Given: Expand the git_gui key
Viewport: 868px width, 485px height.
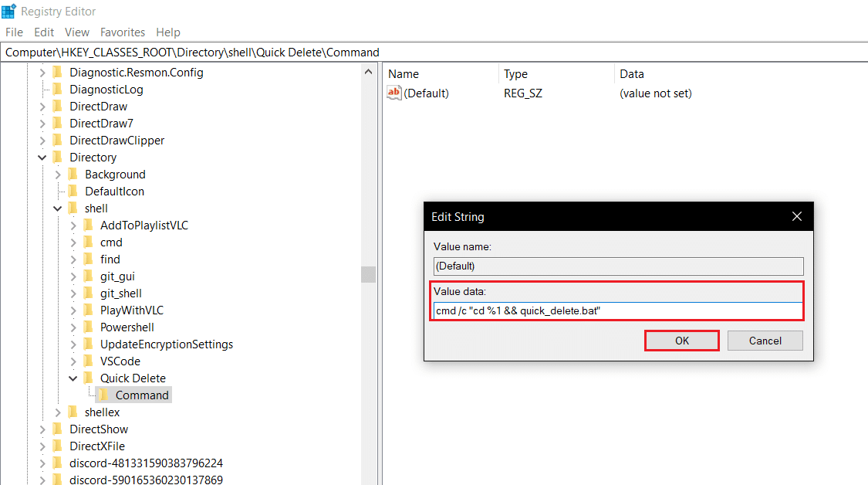Looking at the screenshot, I should pyautogui.click(x=73, y=276).
